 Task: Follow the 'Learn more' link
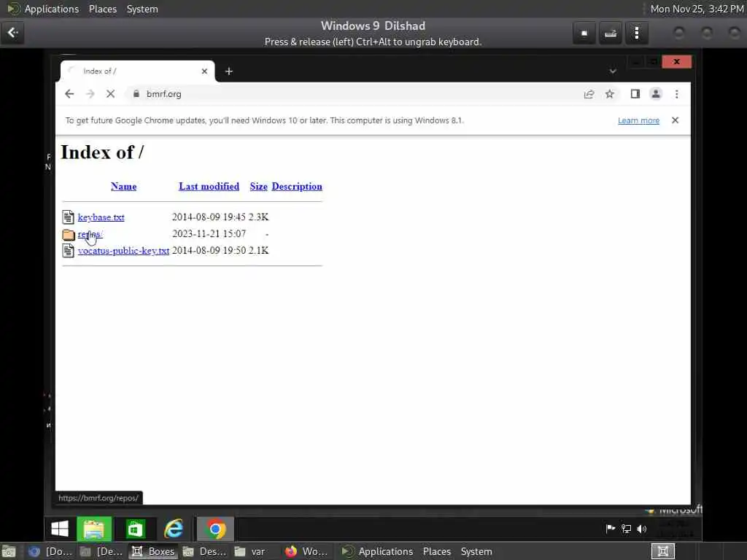(638, 120)
